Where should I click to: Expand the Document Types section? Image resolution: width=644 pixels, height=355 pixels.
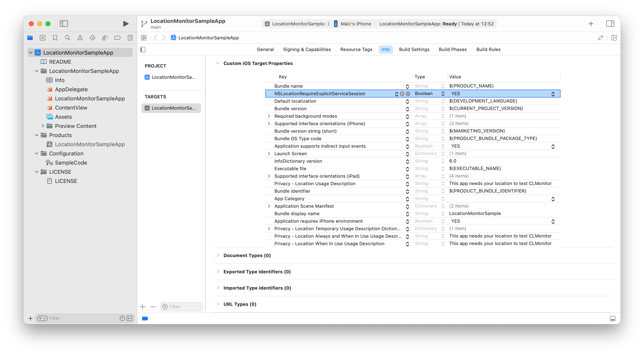[218, 255]
